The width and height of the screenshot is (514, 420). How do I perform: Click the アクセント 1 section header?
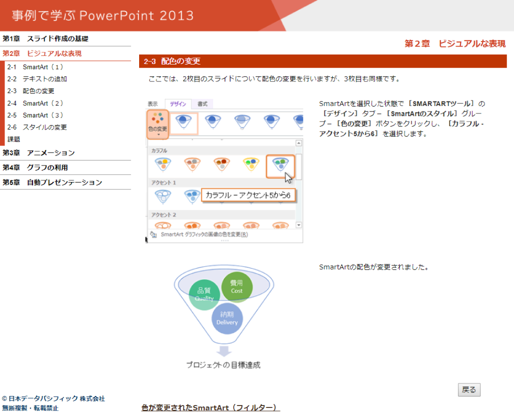[x=164, y=182]
